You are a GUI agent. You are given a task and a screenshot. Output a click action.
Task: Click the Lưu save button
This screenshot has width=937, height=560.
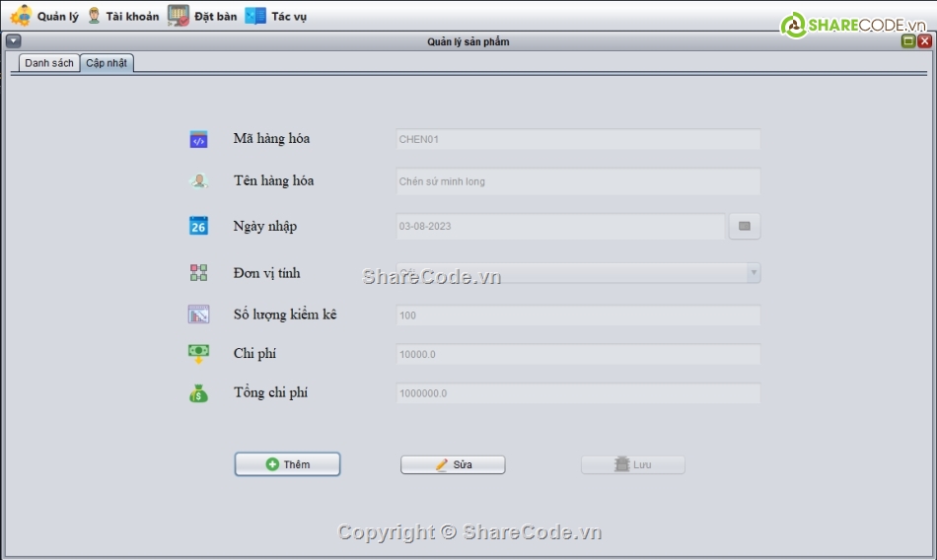click(632, 464)
